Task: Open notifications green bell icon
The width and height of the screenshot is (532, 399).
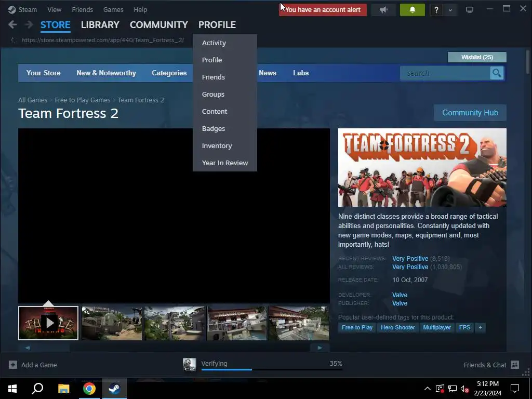Action: tap(412, 10)
